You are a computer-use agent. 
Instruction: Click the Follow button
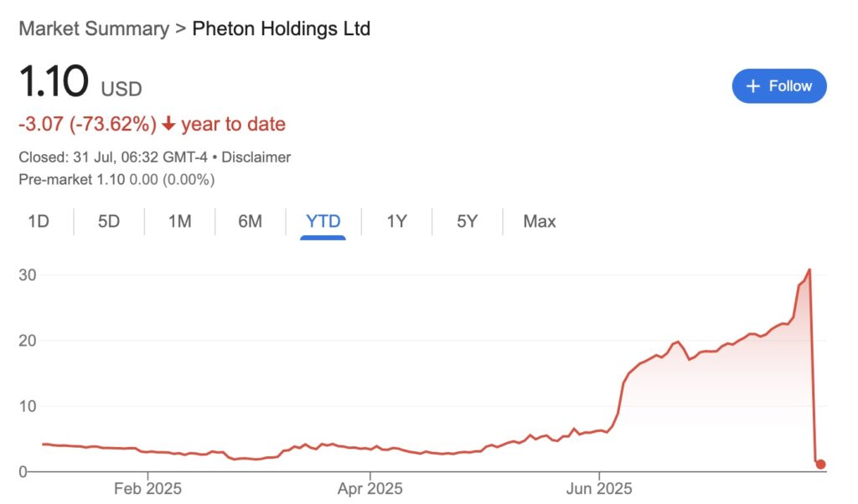click(779, 85)
